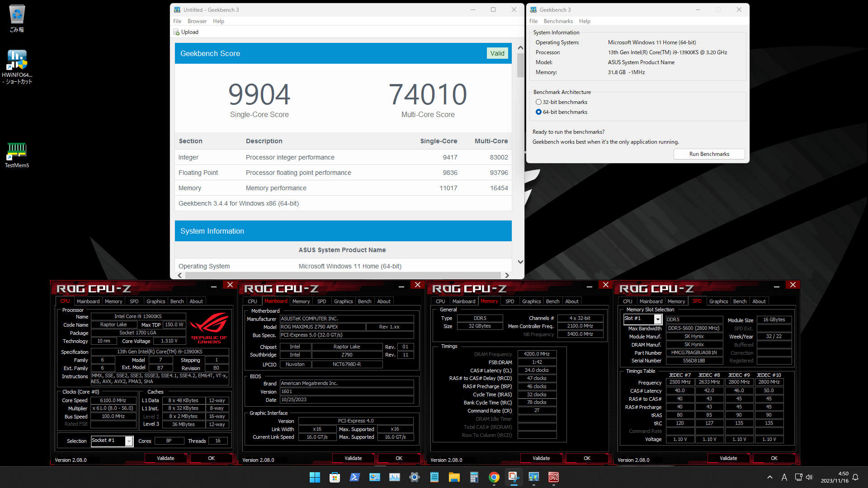Open Calculator from the taskbar
Viewport: 868px width, 488px height.
point(474,477)
